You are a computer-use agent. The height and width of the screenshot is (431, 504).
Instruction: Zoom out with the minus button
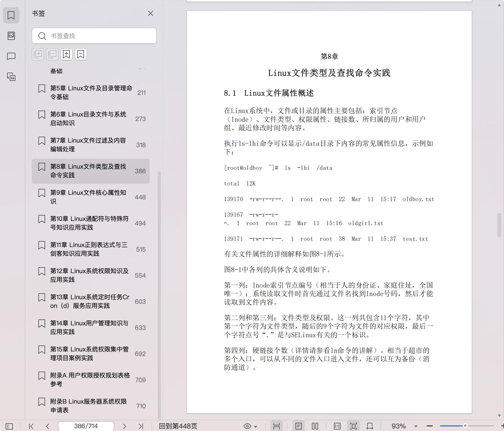(430, 426)
